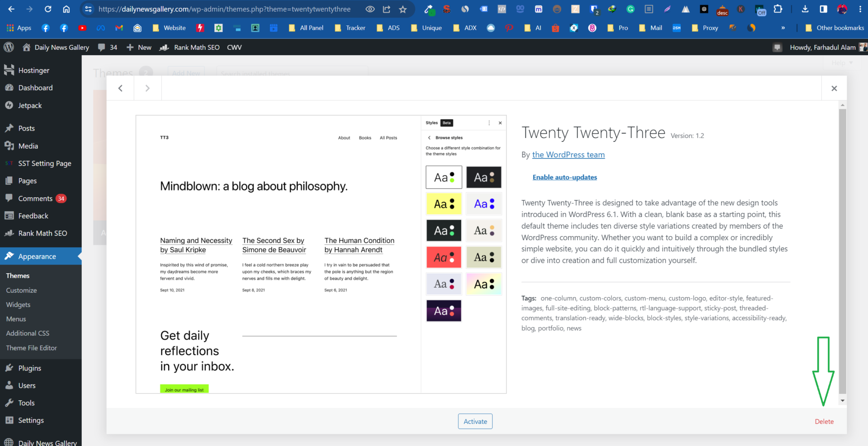Open the ADX bookmarks folder
This screenshot has width=868, height=446.
coord(465,28)
